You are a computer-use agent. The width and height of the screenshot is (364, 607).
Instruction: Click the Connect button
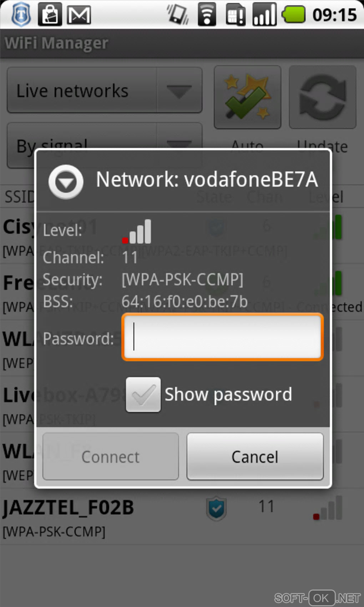click(111, 457)
